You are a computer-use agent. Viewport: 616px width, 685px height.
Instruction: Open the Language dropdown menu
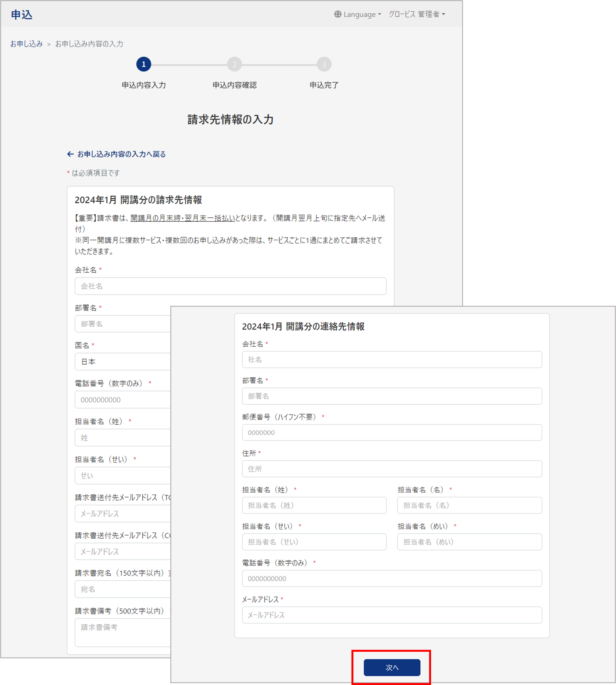(x=361, y=14)
